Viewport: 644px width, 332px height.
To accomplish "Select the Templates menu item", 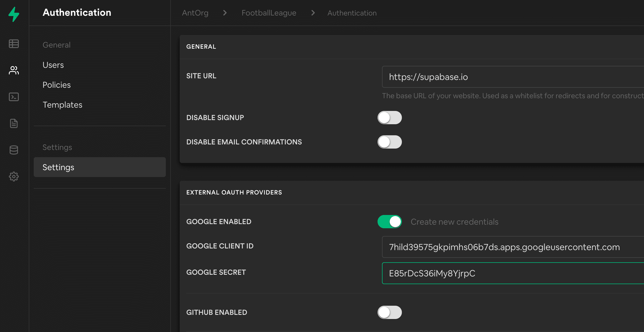I will [62, 104].
